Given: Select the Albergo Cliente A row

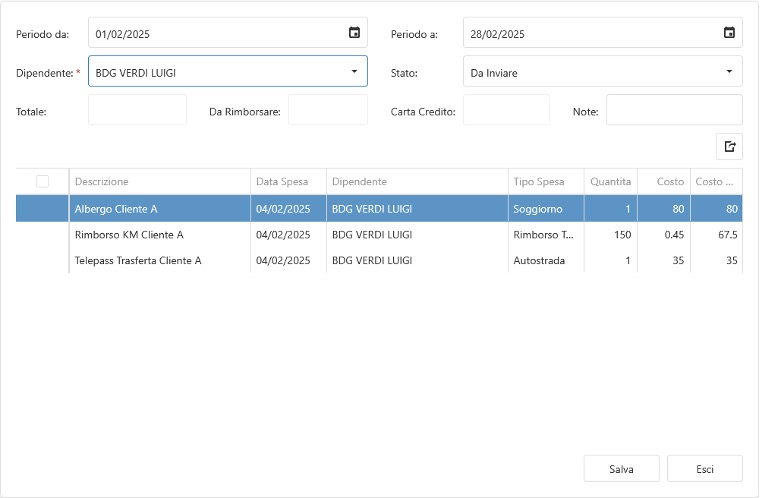Looking at the screenshot, I should coord(116,209).
